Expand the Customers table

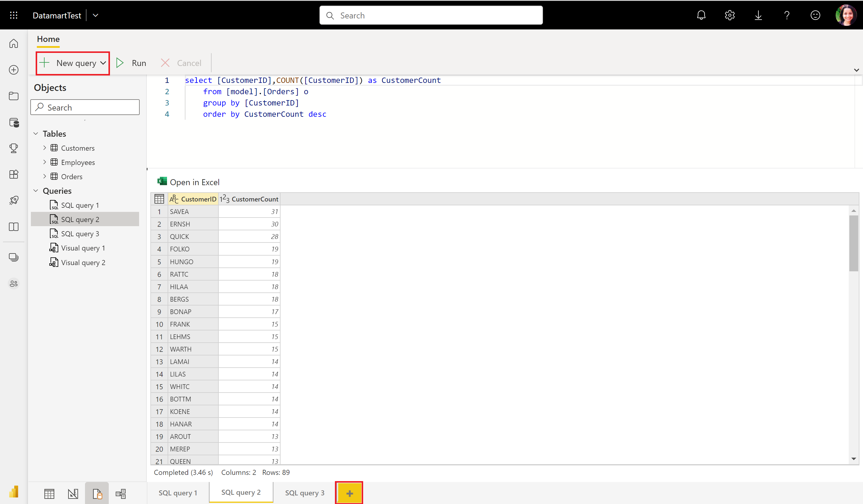click(45, 148)
